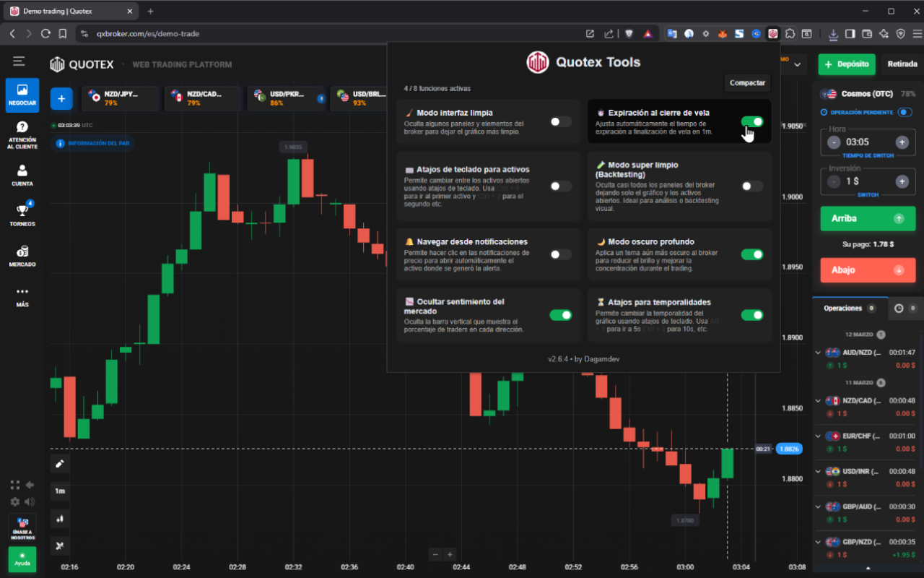The image size is (924, 578).
Task: Show more options under Más
Action: (22, 296)
